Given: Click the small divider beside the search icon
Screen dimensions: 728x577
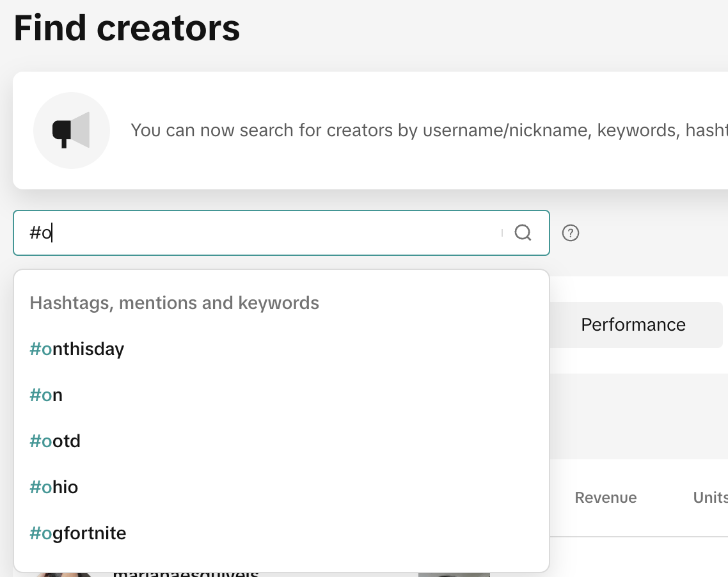Looking at the screenshot, I should point(502,233).
